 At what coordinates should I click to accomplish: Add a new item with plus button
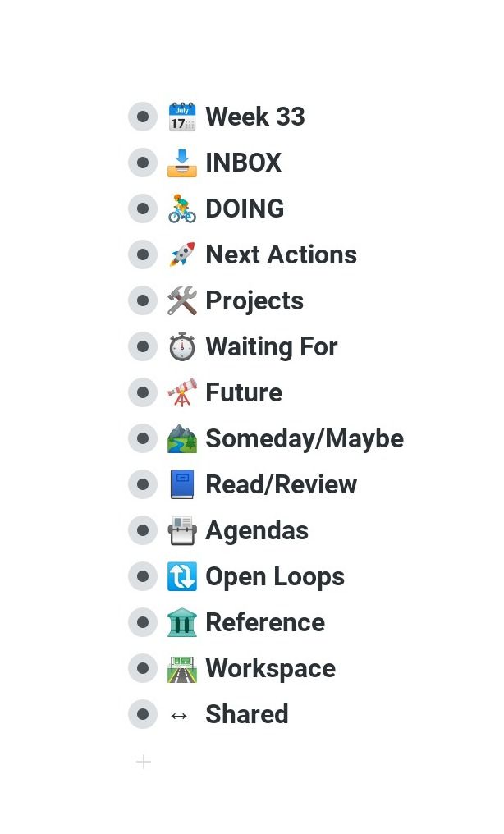click(x=144, y=763)
